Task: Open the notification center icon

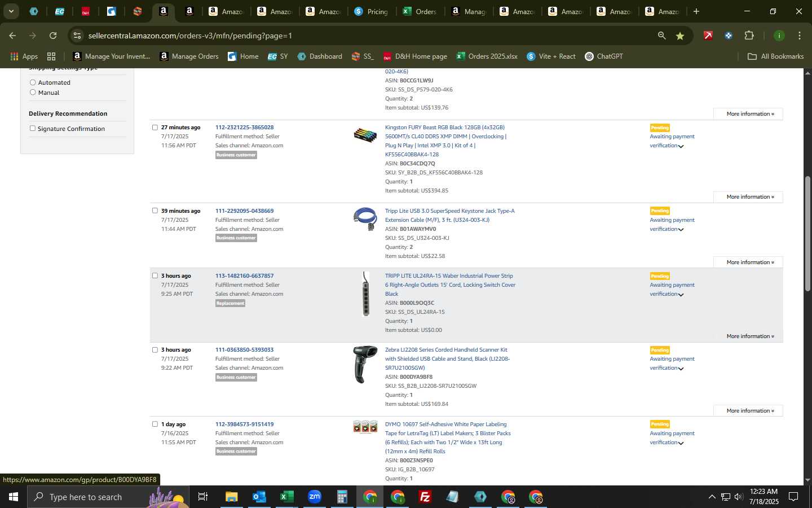Action: click(x=793, y=497)
